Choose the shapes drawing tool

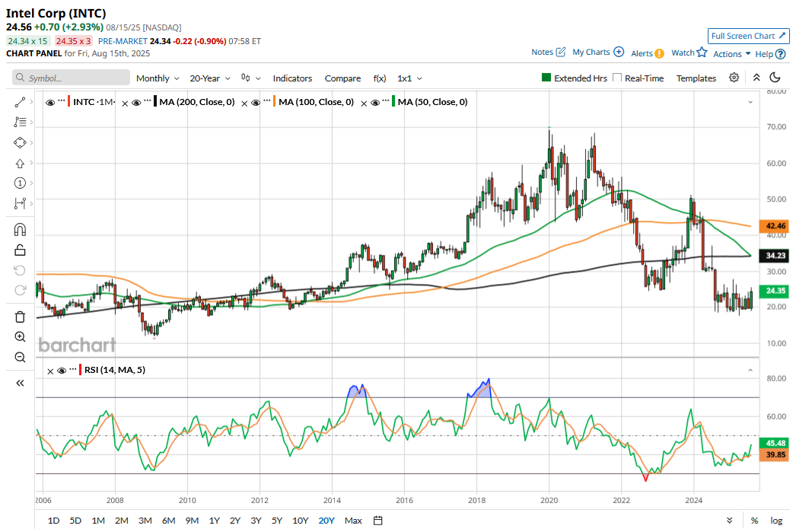[20, 142]
